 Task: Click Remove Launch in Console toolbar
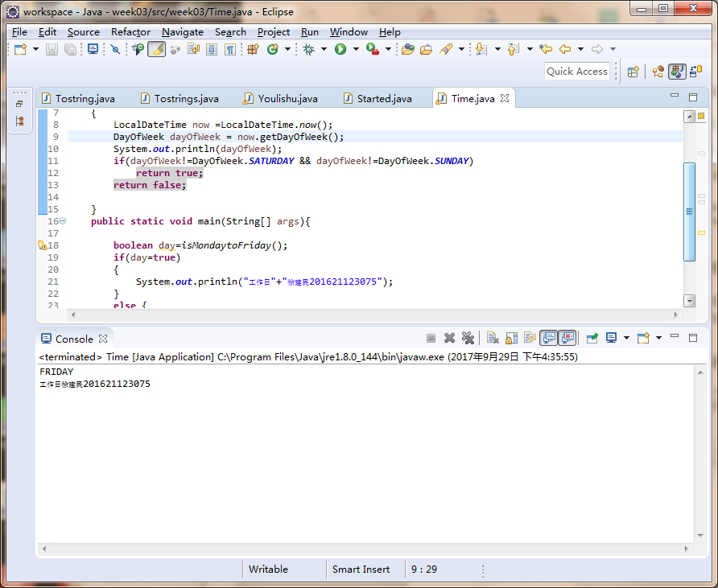pyautogui.click(x=450, y=338)
